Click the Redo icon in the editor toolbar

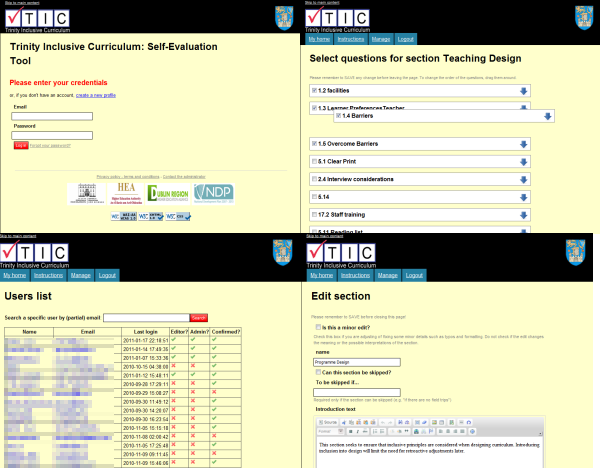coord(390,422)
